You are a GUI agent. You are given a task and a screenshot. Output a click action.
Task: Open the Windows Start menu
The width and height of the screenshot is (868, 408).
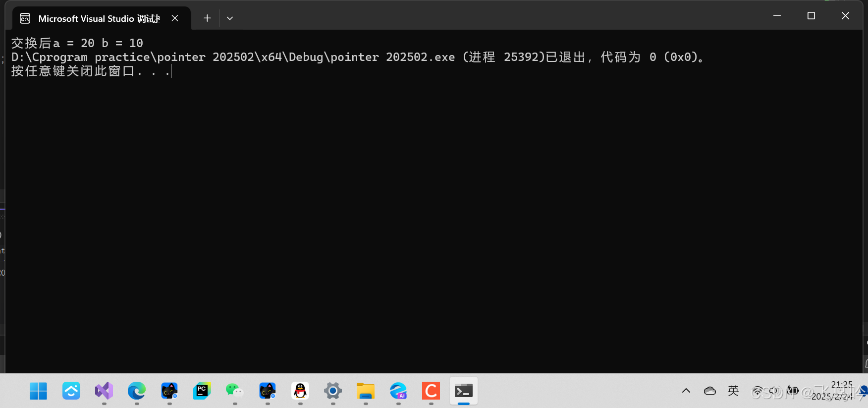pyautogui.click(x=38, y=391)
